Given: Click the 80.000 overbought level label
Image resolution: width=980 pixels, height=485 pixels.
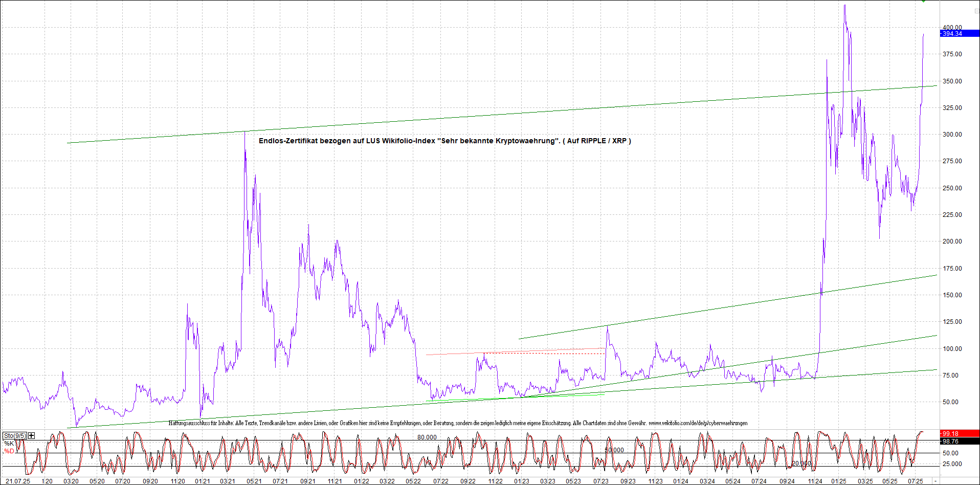Looking at the screenshot, I should pyautogui.click(x=427, y=437).
